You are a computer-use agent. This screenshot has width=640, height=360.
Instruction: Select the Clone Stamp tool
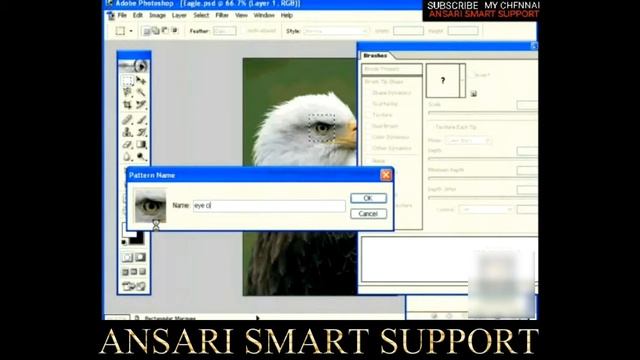coord(127,132)
